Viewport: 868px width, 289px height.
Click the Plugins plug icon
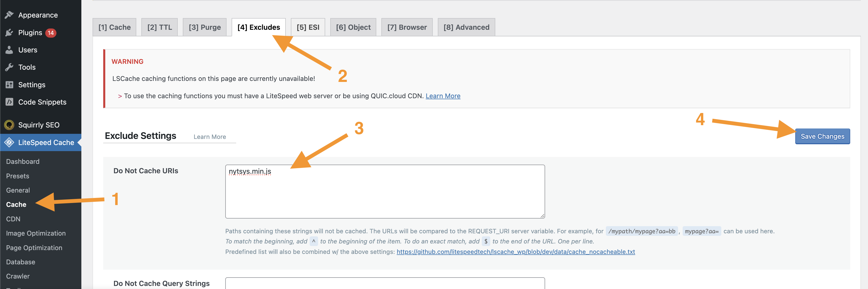9,32
